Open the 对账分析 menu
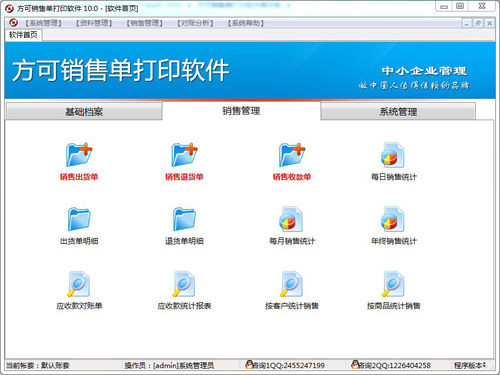The width and height of the screenshot is (500, 375). 195,23
